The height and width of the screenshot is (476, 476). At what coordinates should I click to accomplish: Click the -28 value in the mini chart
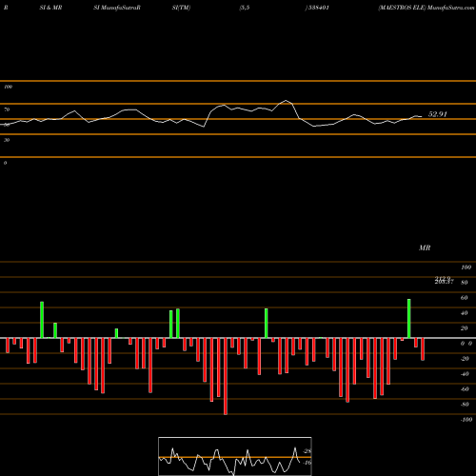307,451
